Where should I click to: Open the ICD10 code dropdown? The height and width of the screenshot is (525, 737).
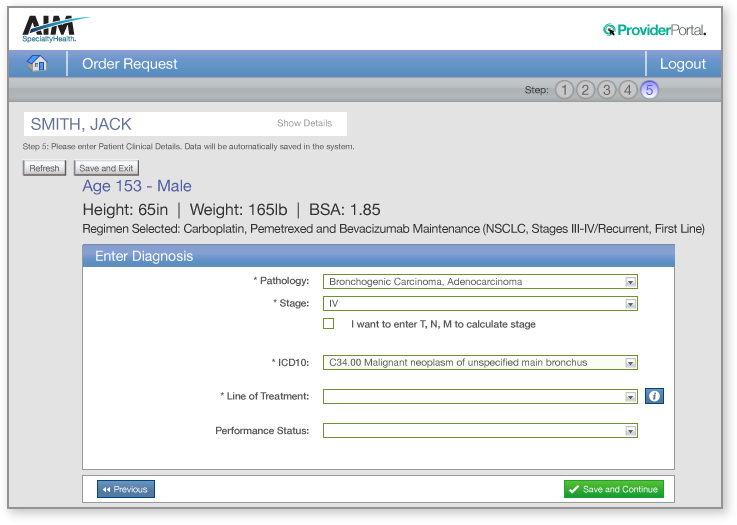[480, 362]
